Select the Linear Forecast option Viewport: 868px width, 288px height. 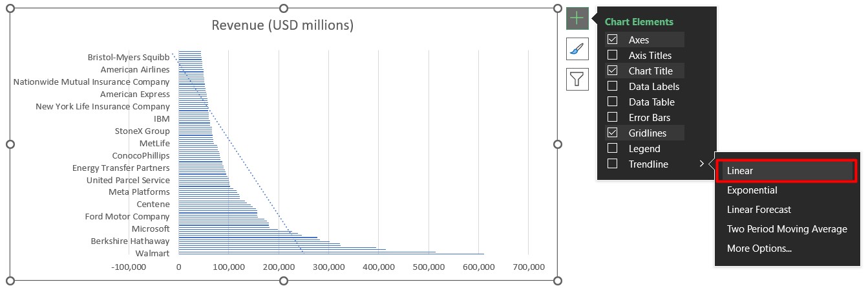tap(759, 210)
